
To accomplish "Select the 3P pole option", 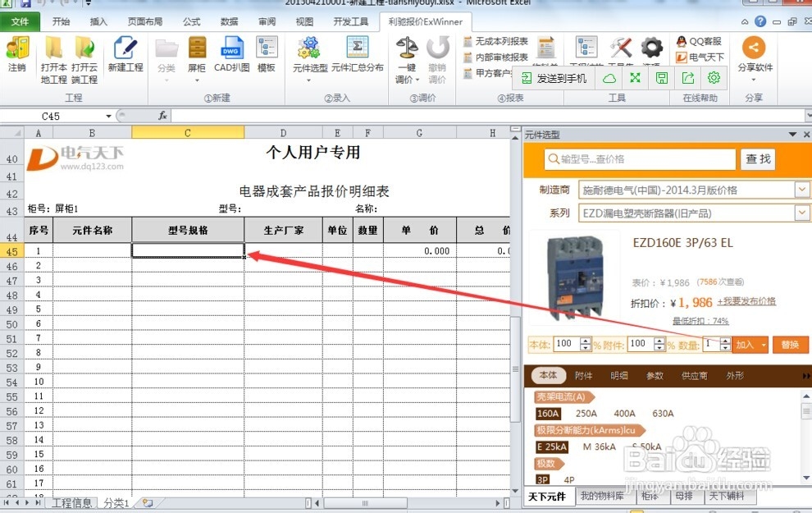I will coord(543,480).
